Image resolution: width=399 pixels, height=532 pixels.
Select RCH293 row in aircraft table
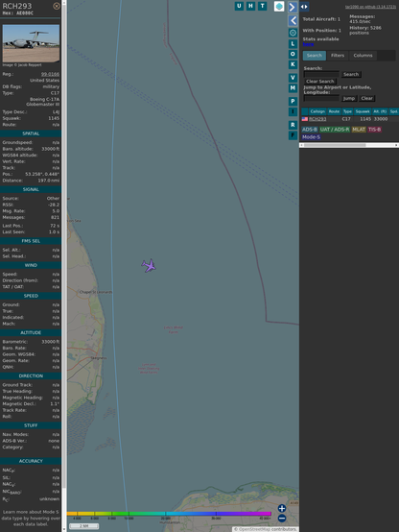(350, 119)
